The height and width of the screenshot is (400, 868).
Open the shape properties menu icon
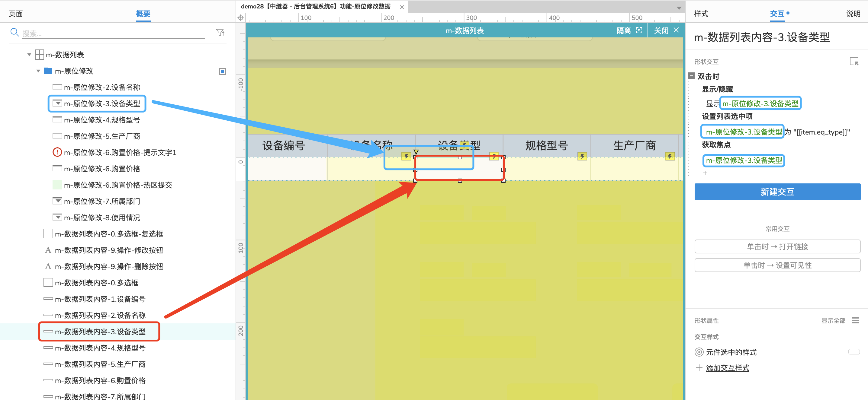point(855,320)
